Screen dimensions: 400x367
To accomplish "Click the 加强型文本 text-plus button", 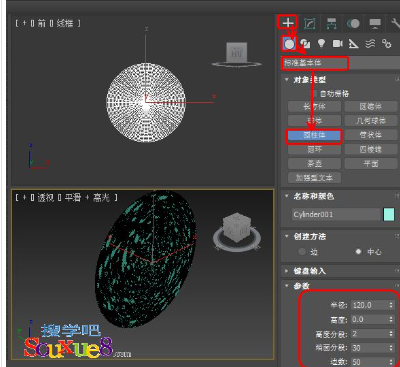I will tap(314, 178).
